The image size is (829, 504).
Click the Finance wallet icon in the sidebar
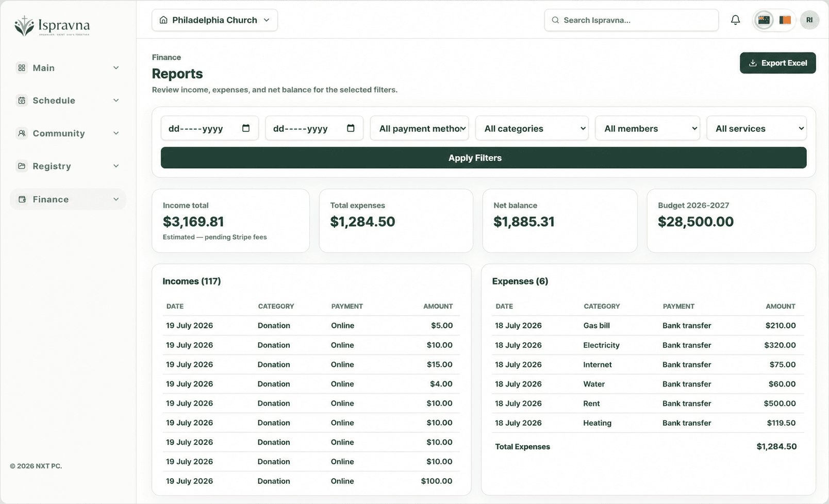pos(22,199)
